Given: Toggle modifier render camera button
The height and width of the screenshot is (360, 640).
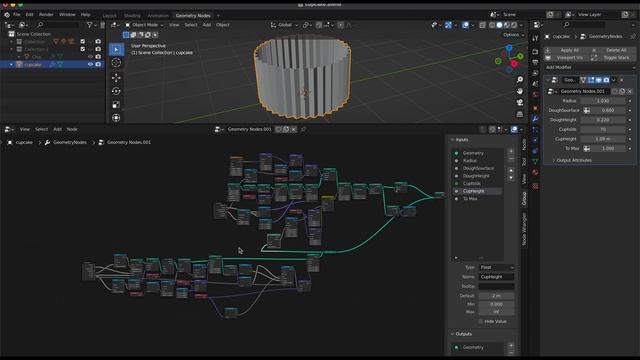Looking at the screenshot, I should [606, 80].
